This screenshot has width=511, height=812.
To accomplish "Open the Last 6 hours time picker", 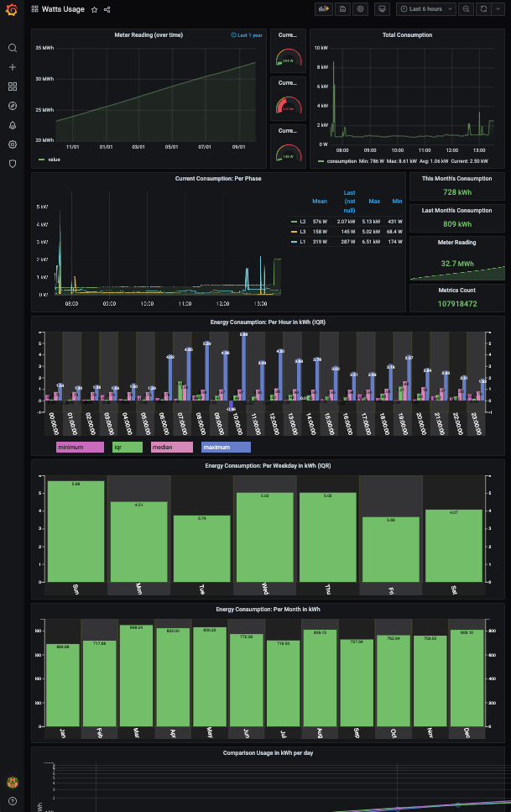I will [426, 8].
